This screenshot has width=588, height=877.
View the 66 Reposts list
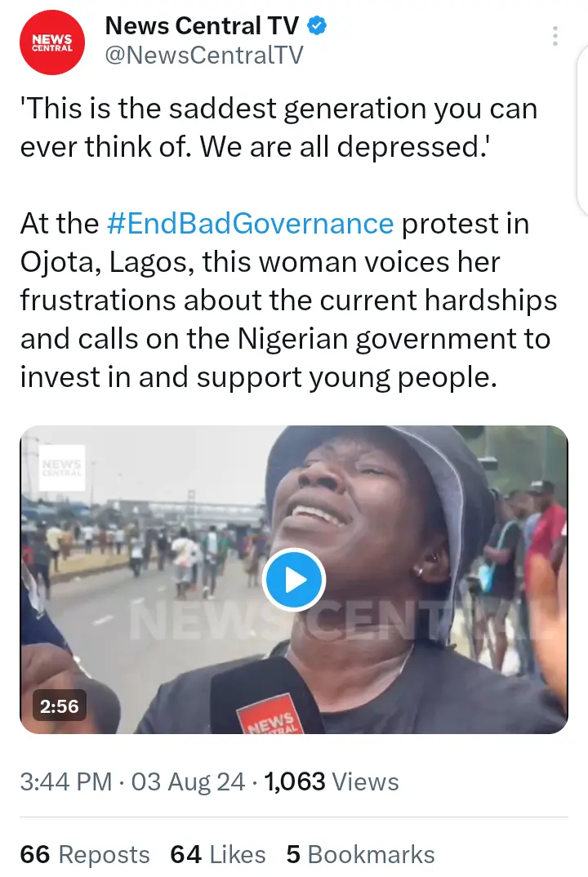[85, 855]
